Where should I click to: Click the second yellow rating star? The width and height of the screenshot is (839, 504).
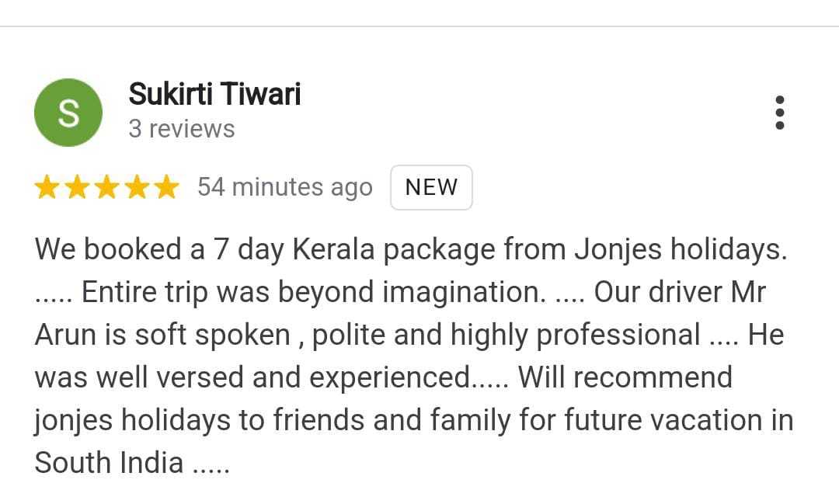(76, 188)
